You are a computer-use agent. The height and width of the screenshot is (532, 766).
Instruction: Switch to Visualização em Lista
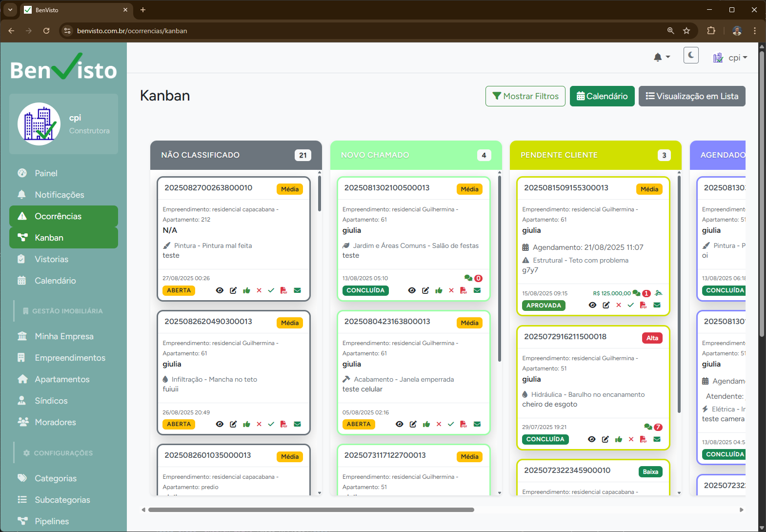click(x=691, y=96)
